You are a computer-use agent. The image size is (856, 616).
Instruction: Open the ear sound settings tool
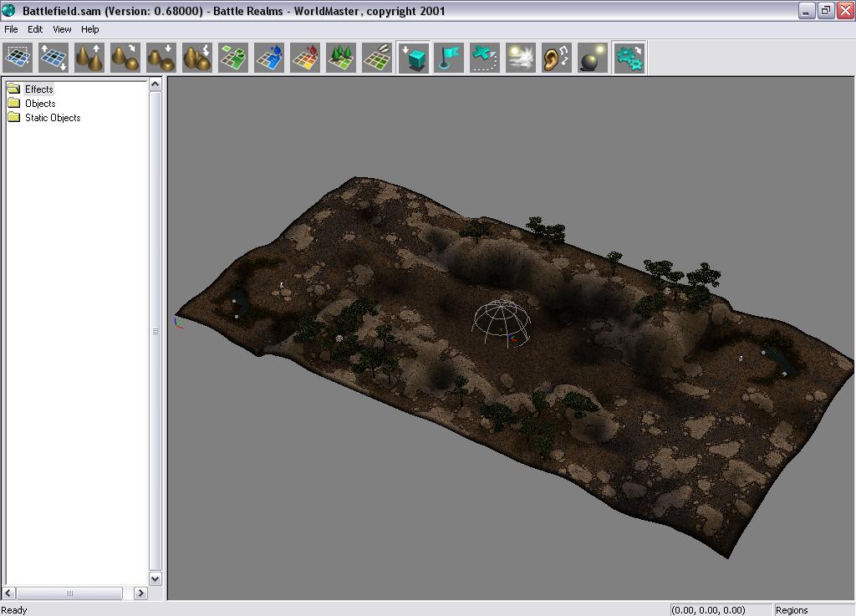point(557,59)
